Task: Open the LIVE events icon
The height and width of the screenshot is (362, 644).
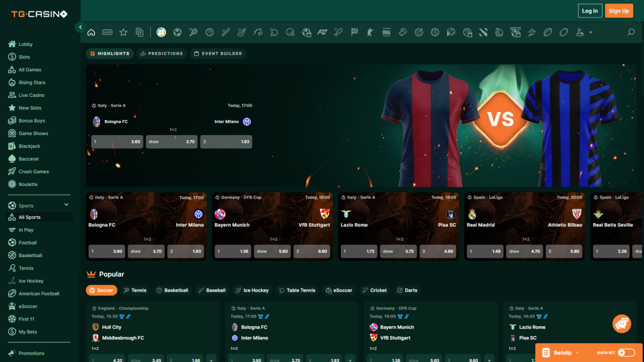Action: (107, 33)
